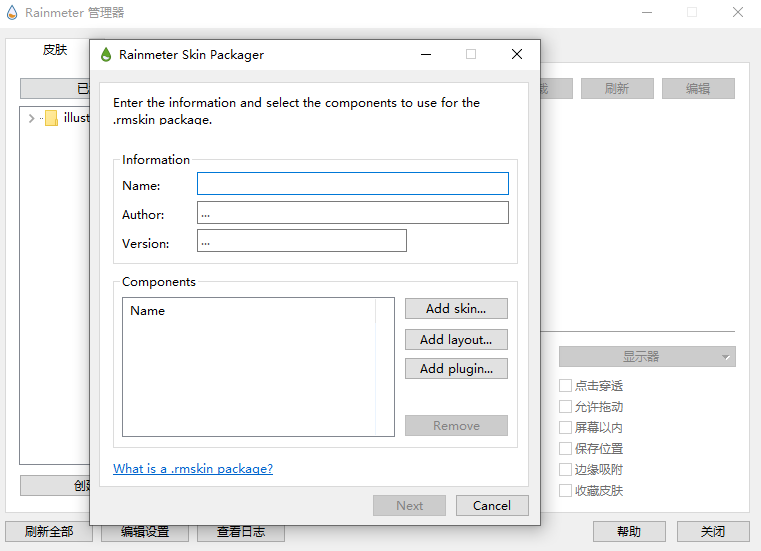The width and height of the screenshot is (761, 551).
Task: Focus the Name input field
Action: point(353,184)
